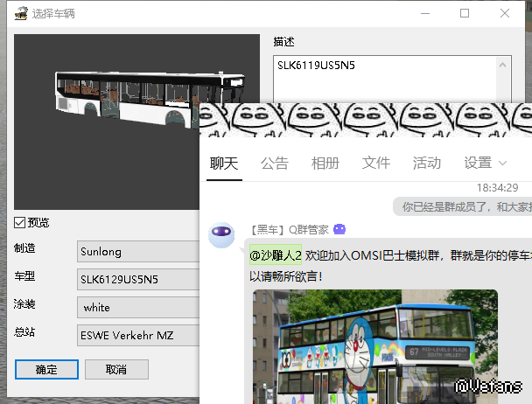Image resolution: width=532 pixels, height=404 pixels.
Task: Maximize the 选择车辆 window
Action: pyautogui.click(x=465, y=13)
